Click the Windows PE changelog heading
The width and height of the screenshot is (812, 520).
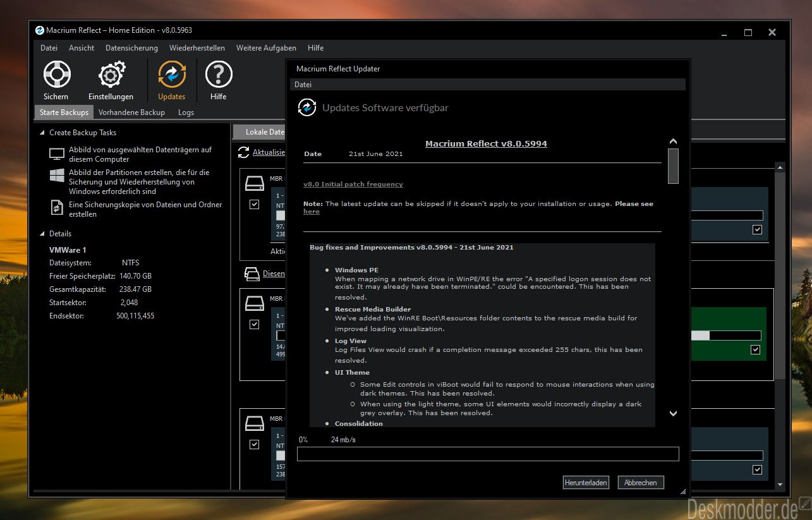point(357,270)
